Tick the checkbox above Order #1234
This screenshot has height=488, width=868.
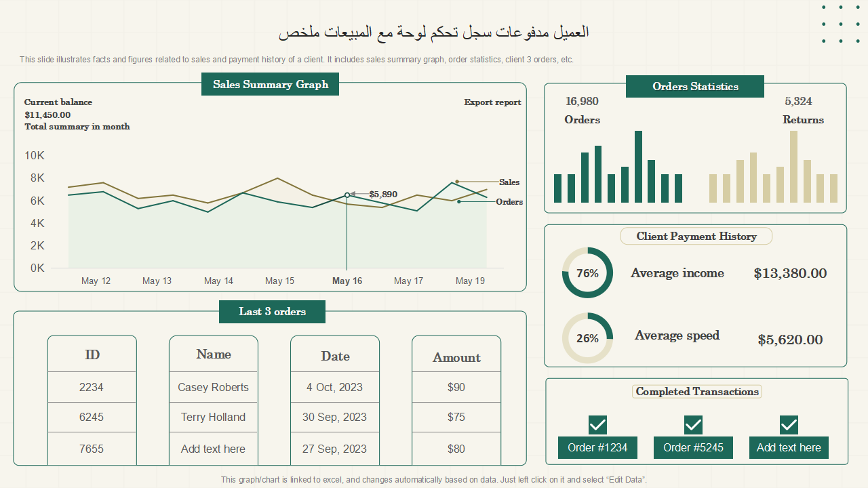point(597,425)
